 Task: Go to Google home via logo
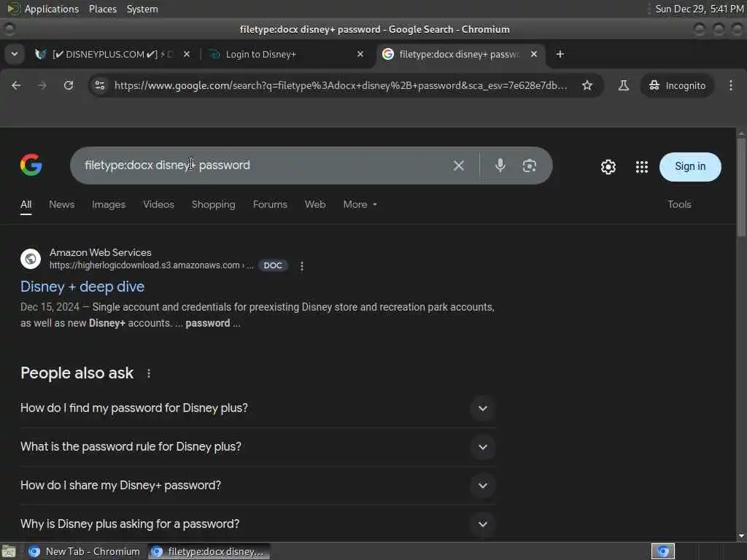(x=31, y=165)
